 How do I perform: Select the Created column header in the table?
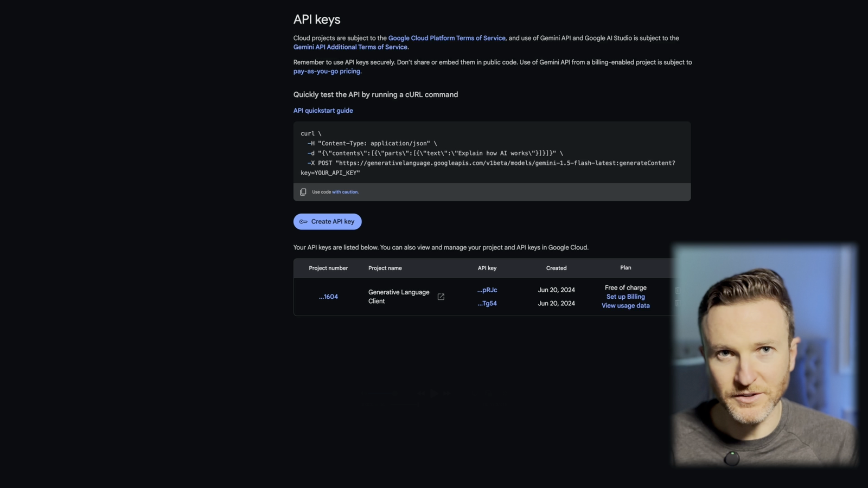pos(556,268)
